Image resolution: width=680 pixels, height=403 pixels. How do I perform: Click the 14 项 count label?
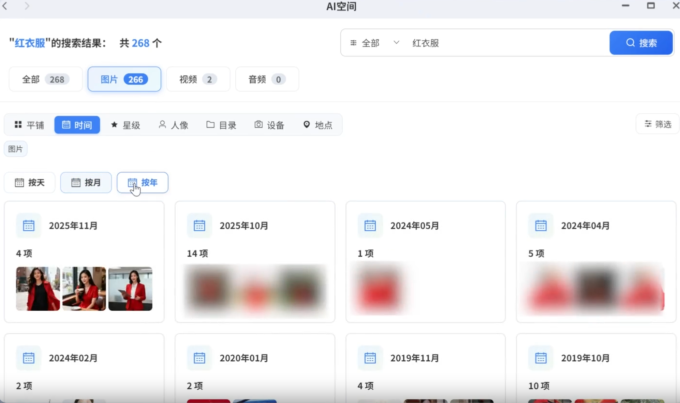pos(197,253)
